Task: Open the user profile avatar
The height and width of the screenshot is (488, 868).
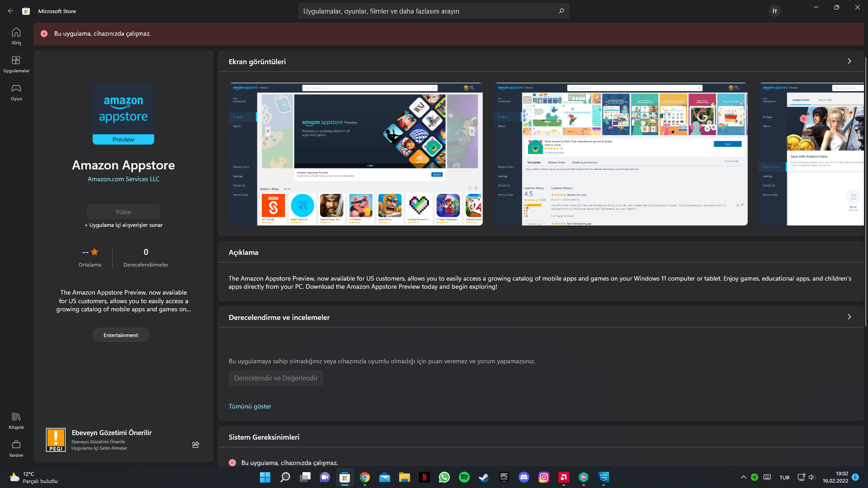Action: pyautogui.click(x=774, y=11)
